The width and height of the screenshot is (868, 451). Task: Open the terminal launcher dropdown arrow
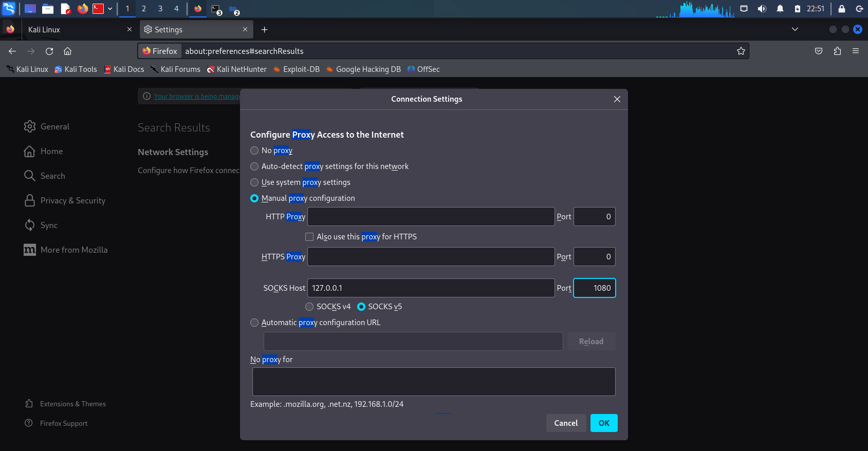(x=110, y=9)
